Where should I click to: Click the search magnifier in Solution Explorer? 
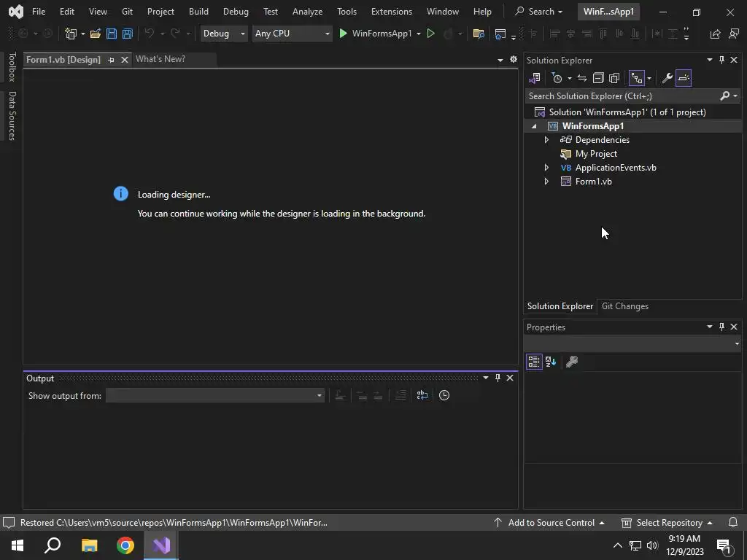724,96
